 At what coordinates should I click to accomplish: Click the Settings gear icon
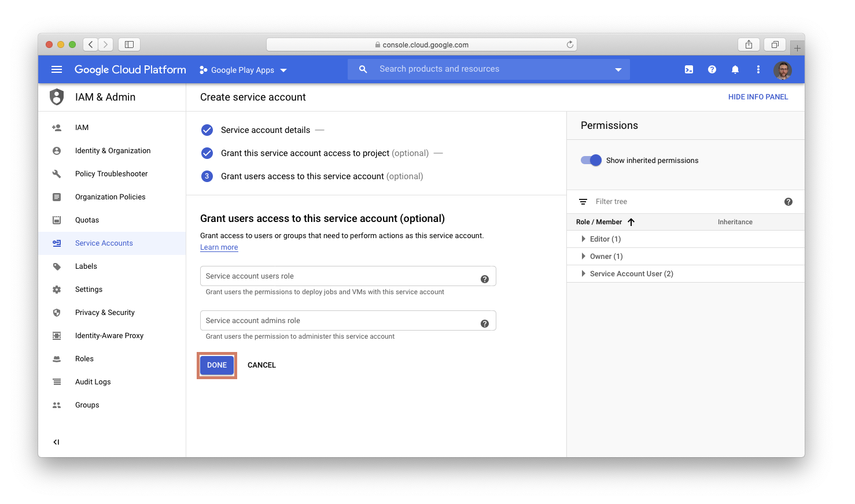[57, 290]
